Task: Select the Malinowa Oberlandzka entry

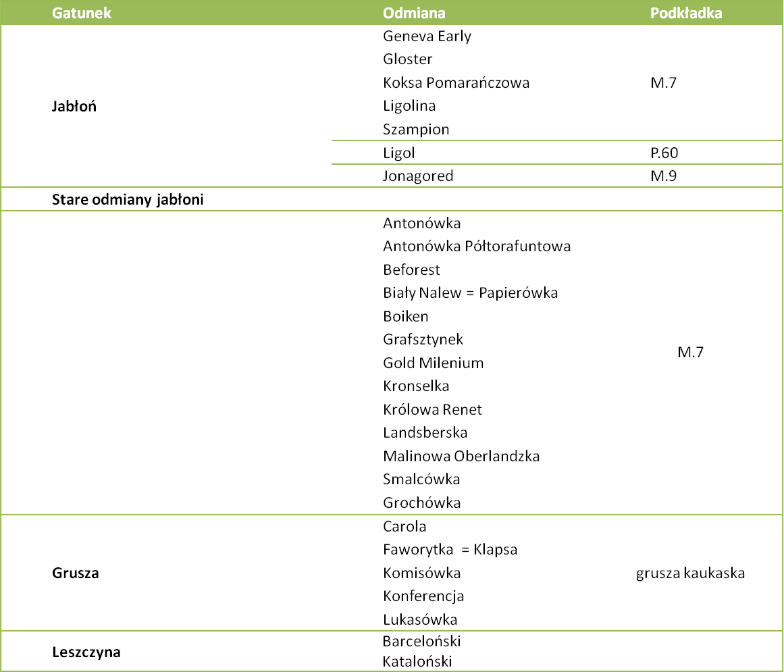Action: tap(461, 456)
